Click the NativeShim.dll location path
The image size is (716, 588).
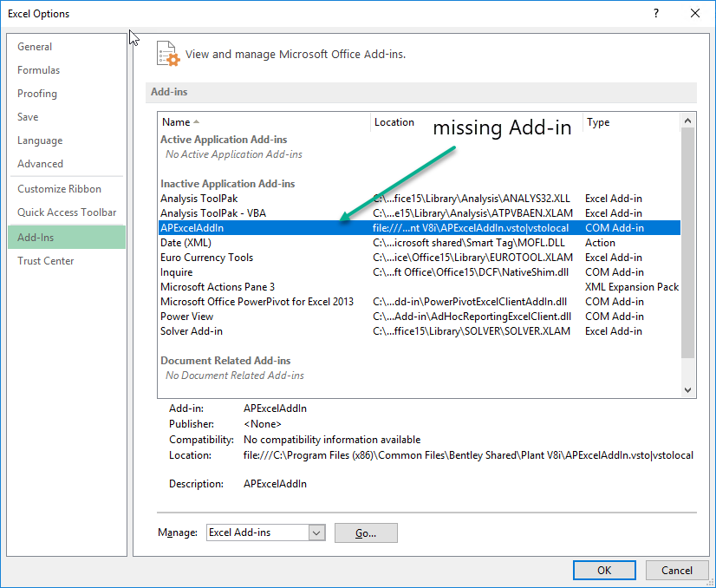click(471, 271)
